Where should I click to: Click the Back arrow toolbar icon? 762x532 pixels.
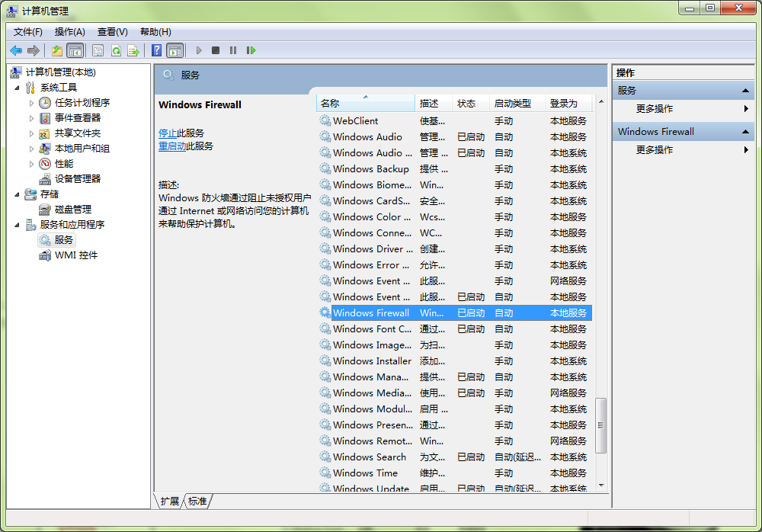(x=16, y=50)
